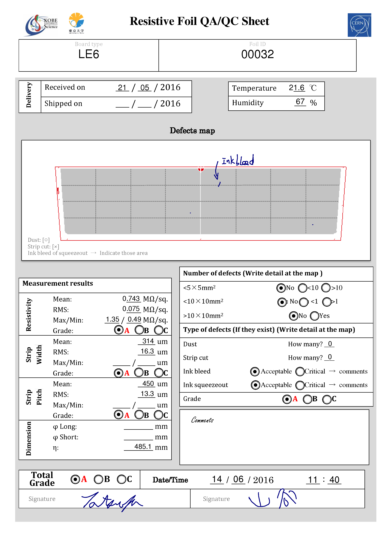Select Resistivity grade B radio button
The image size is (392, 554).
point(139,330)
